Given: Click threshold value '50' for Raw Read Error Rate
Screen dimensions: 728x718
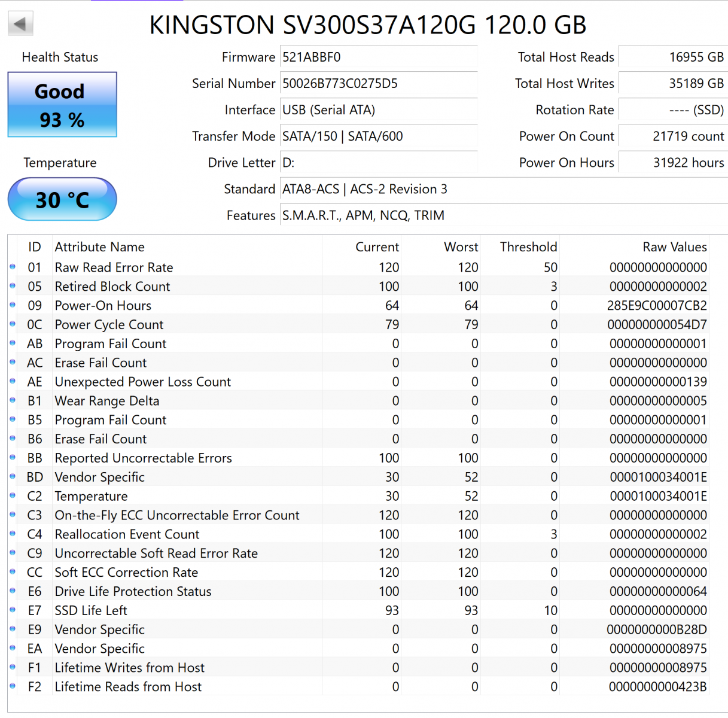Looking at the screenshot, I should click(x=550, y=267).
